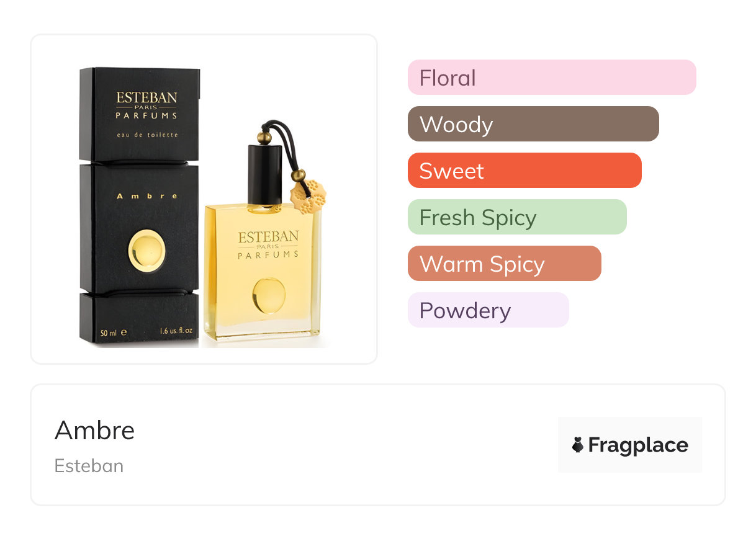
Task: Click the 50 ml marking on the box
Action: click(x=113, y=332)
